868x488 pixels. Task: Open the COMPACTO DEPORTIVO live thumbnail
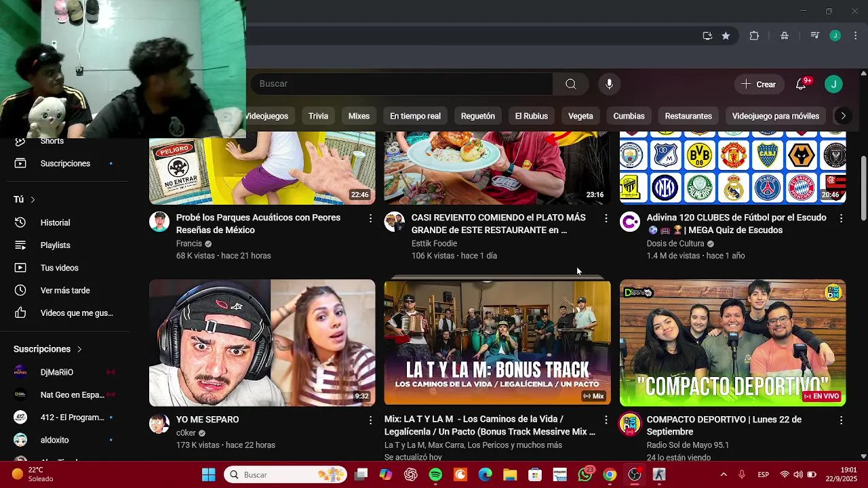coord(732,343)
